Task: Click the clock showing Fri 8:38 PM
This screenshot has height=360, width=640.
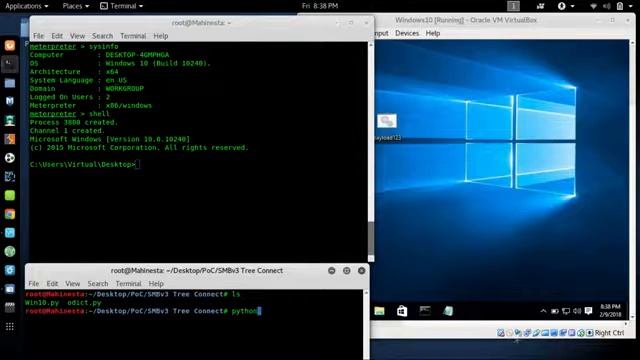Action: tap(320, 6)
